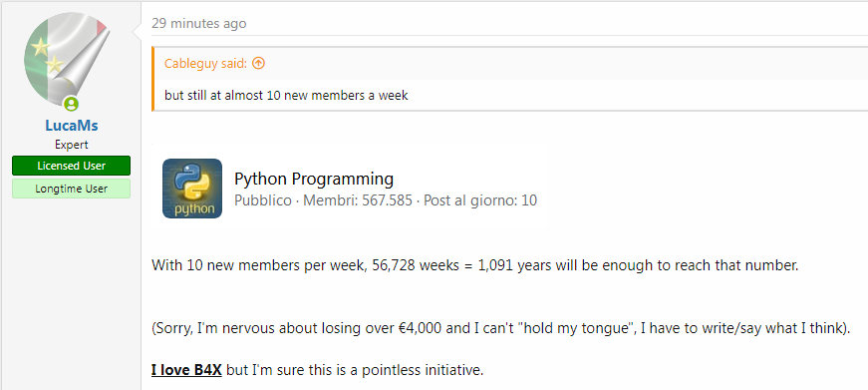Click the Expert user title
Screen dimensions: 868x390
(72, 145)
